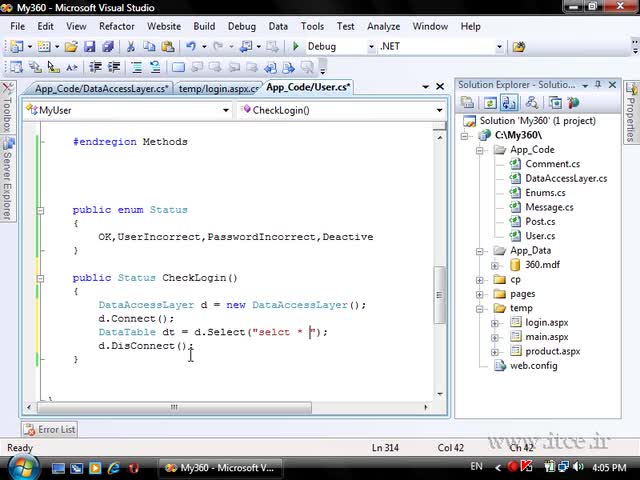The width and height of the screenshot is (640, 480).
Task: Open the Error List panel
Action: pyautogui.click(x=49, y=429)
